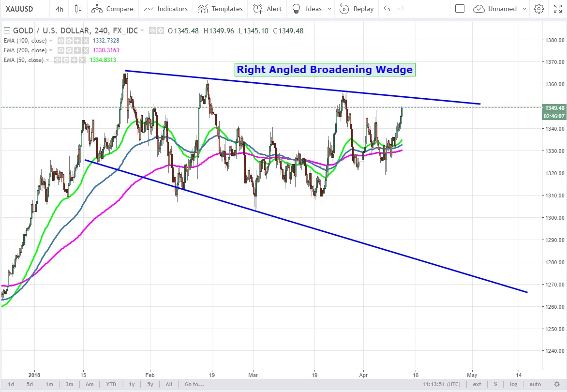Start bar Replay mode
The width and height of the screenshot is (567, 392).
click(356, 9)
